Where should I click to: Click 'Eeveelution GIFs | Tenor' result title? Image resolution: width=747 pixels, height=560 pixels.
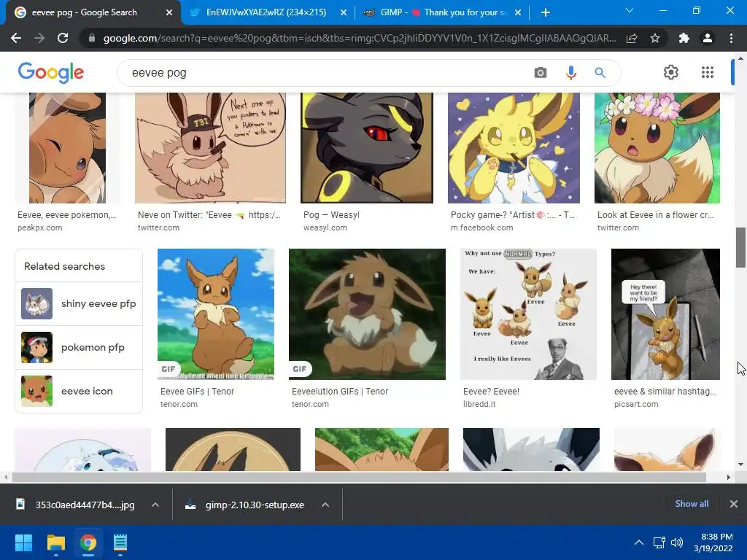coord(340,392)
